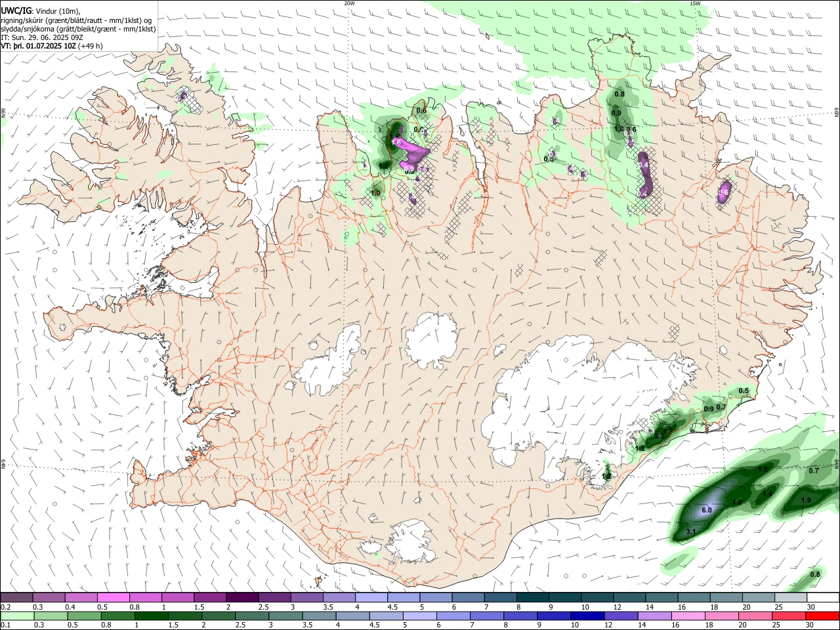Click the '18' label on the snow scale
This screenshot has width=840, height=630.
click(714, 607)
